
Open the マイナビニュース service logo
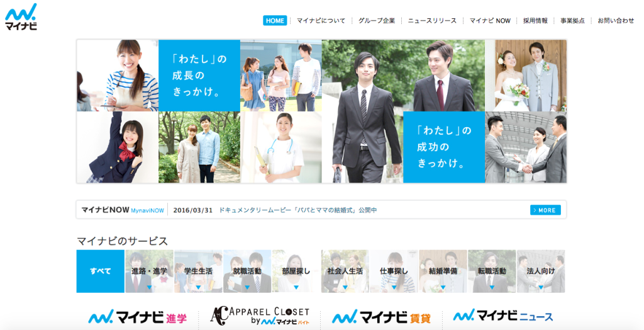point(503,316)
